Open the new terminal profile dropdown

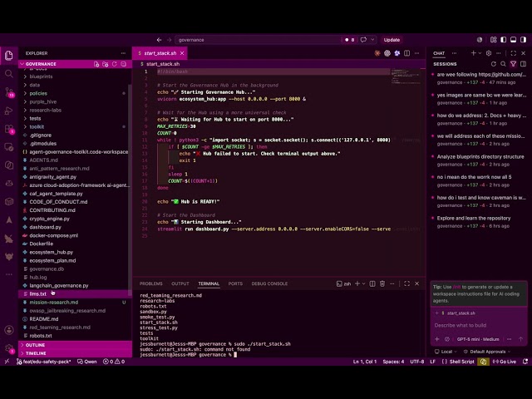tap(363, 283)
